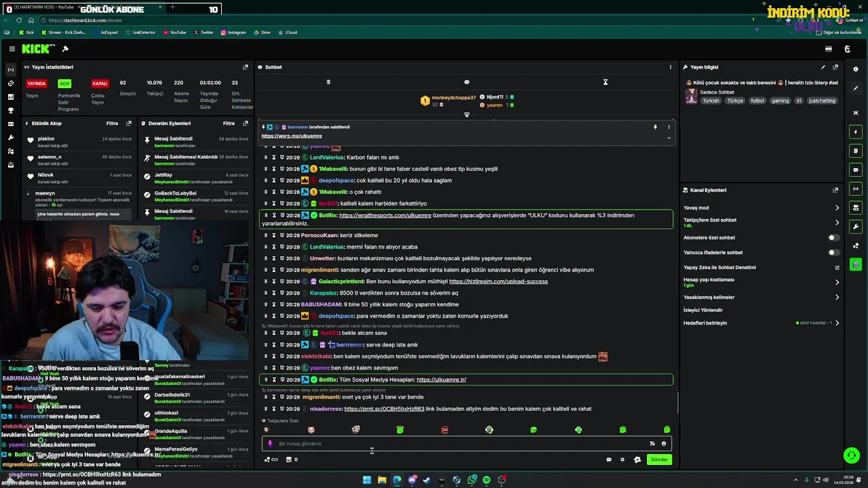Open the ulkuemre.tr social media link
Image resolution: width=868 pixels, height=488 pixels.
(x=441, y=380)
